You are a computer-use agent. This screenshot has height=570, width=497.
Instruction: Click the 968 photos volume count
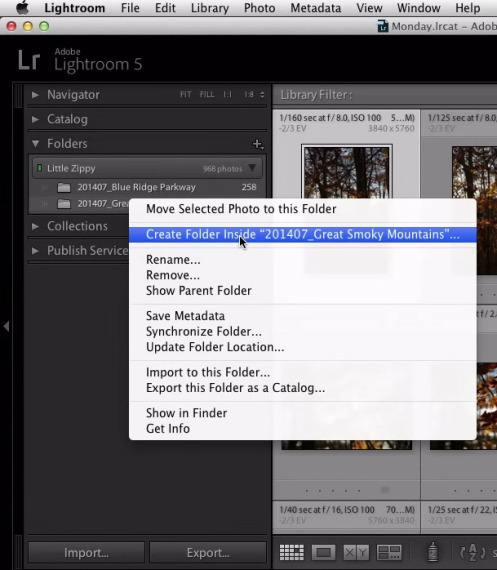(223, 169)
